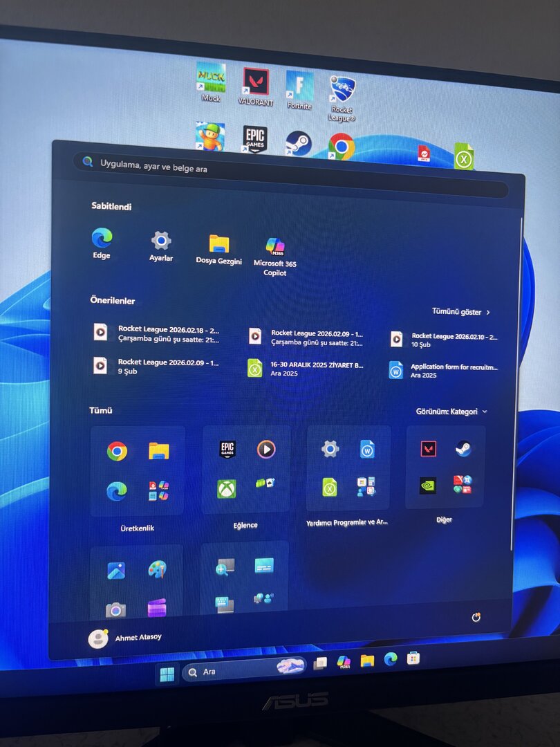Open Rocket League 2026.02.09 file dated 9 Şub
This screenshot has height=747, width=560.
click(156, 367)
